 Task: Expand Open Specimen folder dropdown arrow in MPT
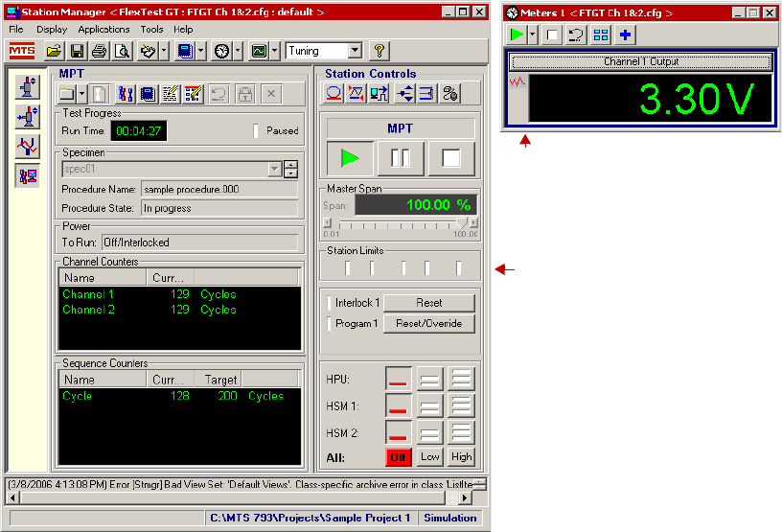point(81,94)
